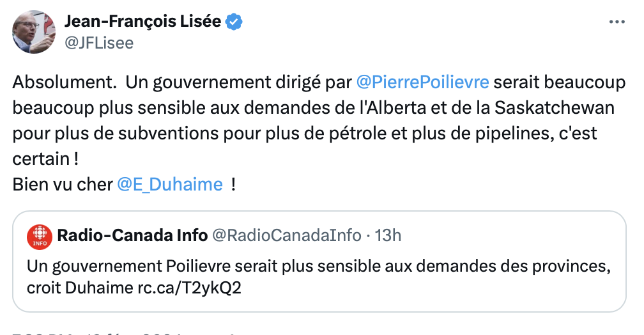Click the 13h timestamp on quoted tweet
The height and width of the screenshot is (335, 644).
(388, 235)
